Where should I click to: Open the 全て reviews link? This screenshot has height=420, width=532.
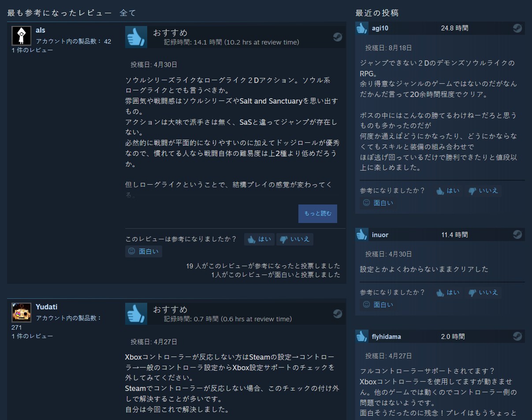(x=128, y=13)
